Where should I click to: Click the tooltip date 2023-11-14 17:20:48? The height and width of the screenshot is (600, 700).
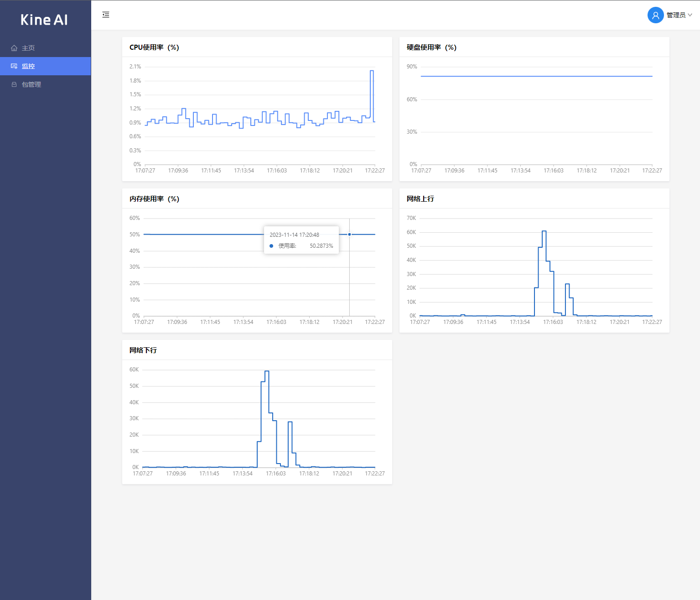click(x=294, y=235)
